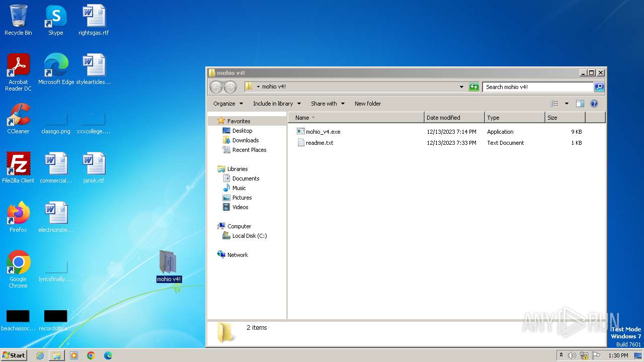The image size is (644, 362).
Task: Sort by Name column header
Action: coord(356,118)
